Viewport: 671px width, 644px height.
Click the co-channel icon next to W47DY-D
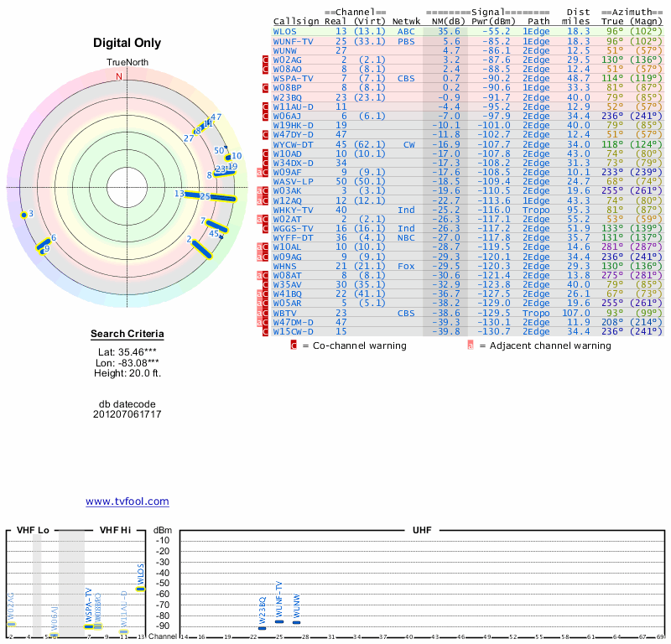[265, 134]
